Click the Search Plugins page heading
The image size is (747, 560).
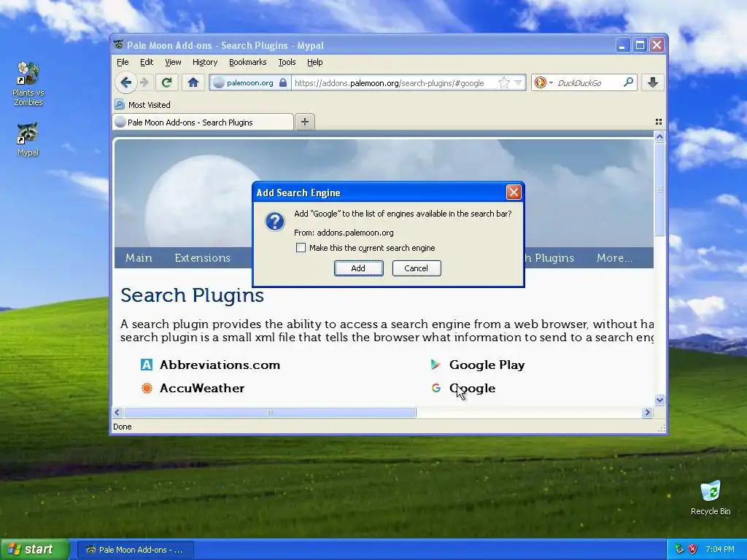[192, 295]
